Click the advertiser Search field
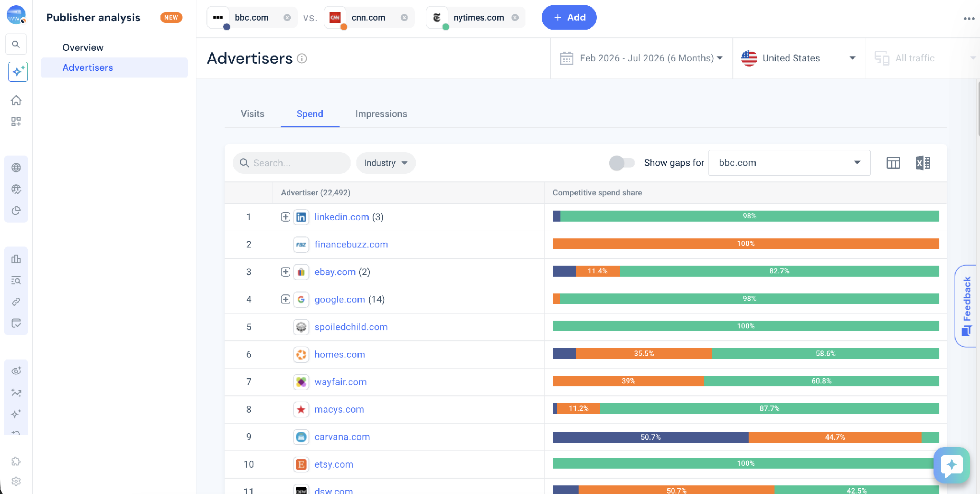 292,163
